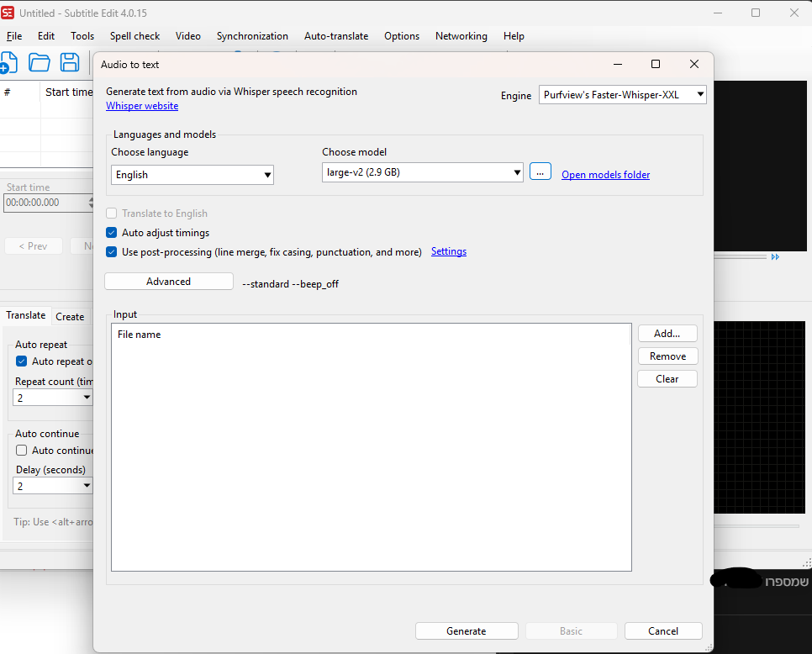Click the video position slider under the waveform
812x654 pixels.
(757, 526)
